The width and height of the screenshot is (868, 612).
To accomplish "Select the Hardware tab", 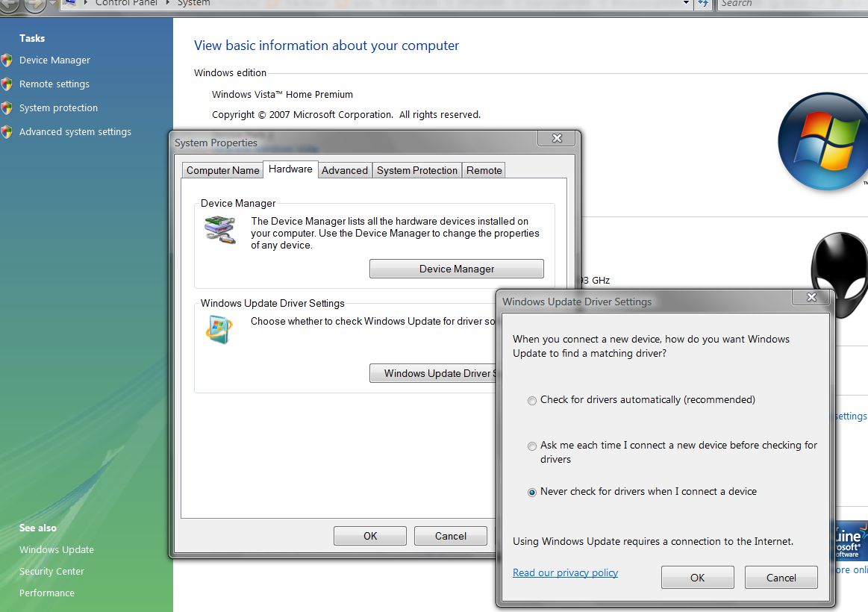I will pyautogui.click(x=290, y=169).
